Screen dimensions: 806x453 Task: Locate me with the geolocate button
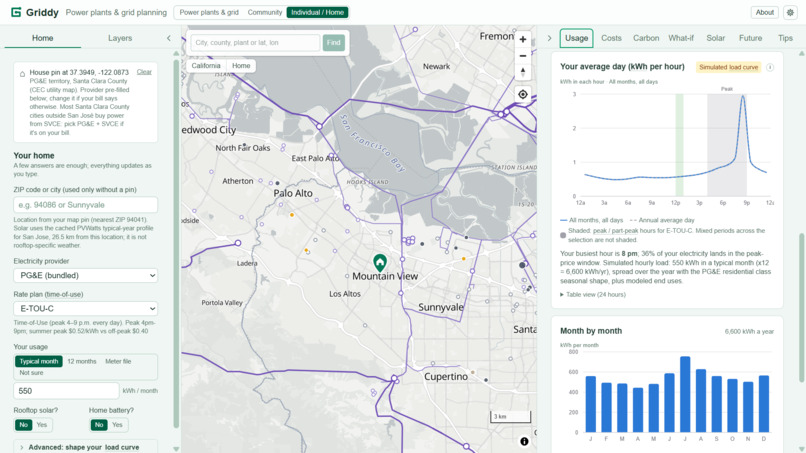tap(523, 95)
